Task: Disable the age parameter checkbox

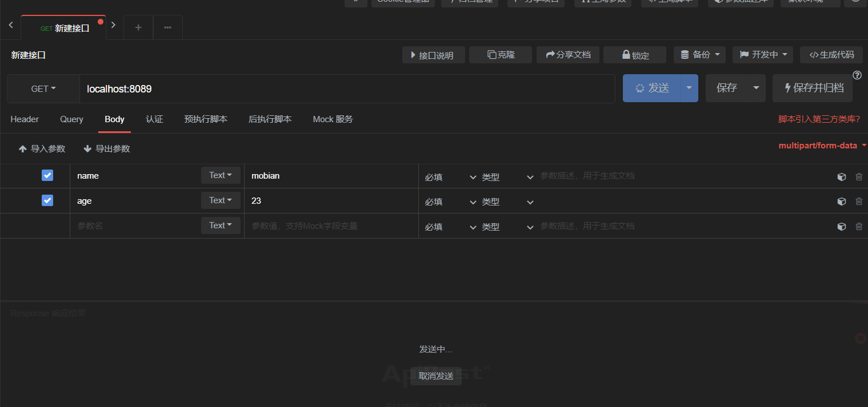Action: click(x=47, y=200)
